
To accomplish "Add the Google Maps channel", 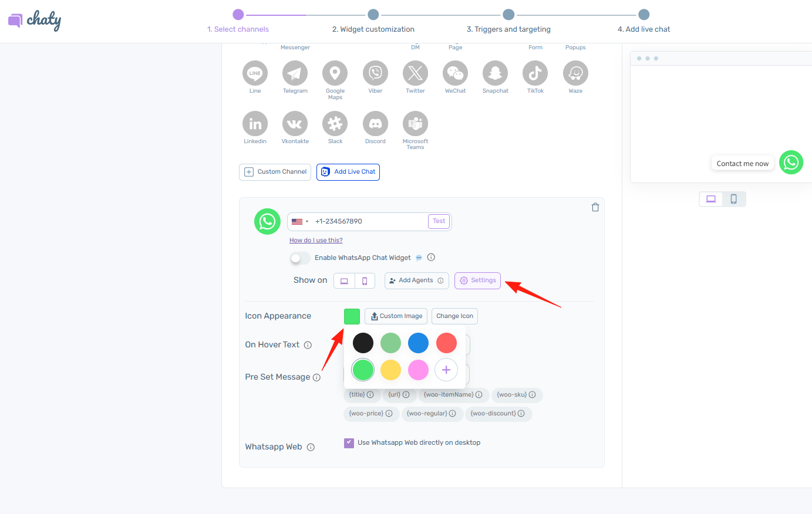I will pos(335,73).
